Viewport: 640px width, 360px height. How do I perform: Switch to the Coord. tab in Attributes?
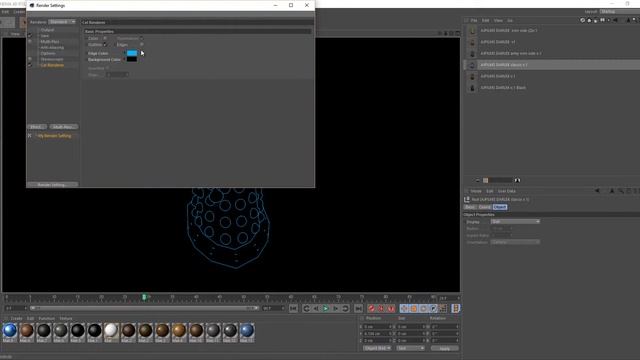(484, 207)
